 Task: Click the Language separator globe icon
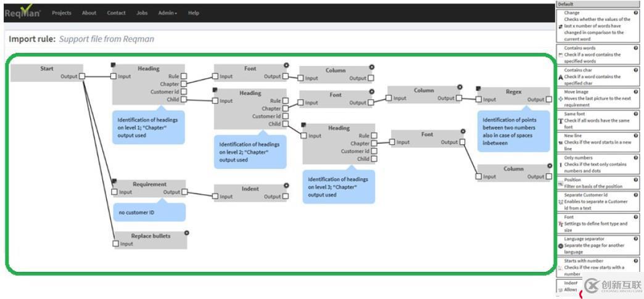(x=561, y=246)
